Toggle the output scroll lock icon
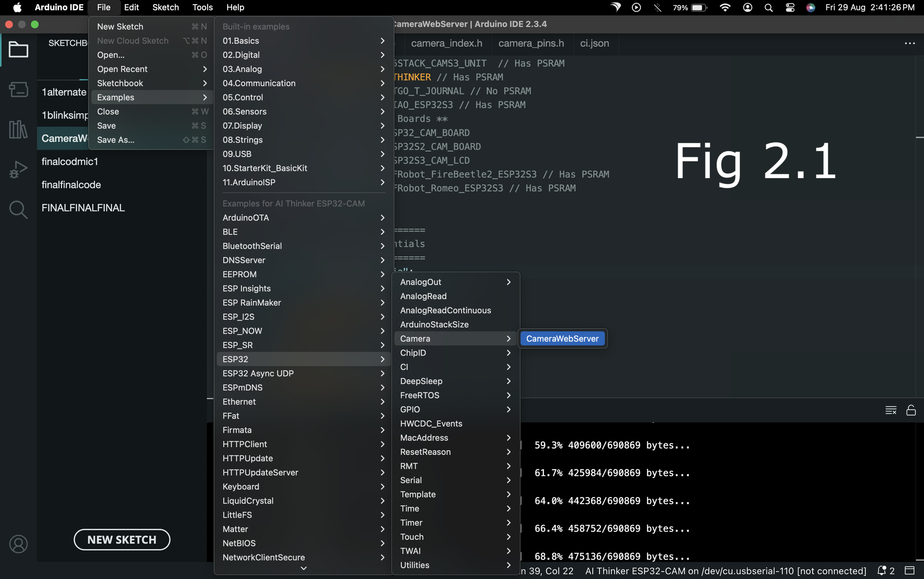This screenshot has height=579, width=924. 911,410
